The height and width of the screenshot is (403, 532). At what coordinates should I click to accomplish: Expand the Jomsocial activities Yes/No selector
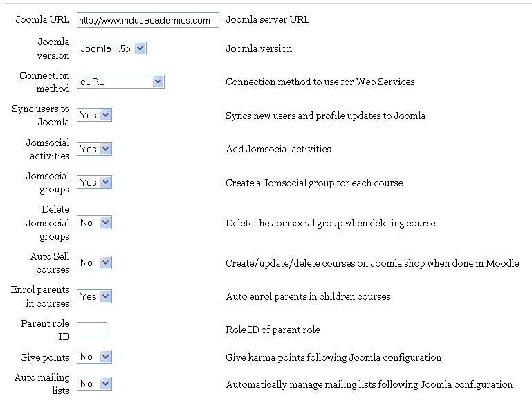click(94, 149)
